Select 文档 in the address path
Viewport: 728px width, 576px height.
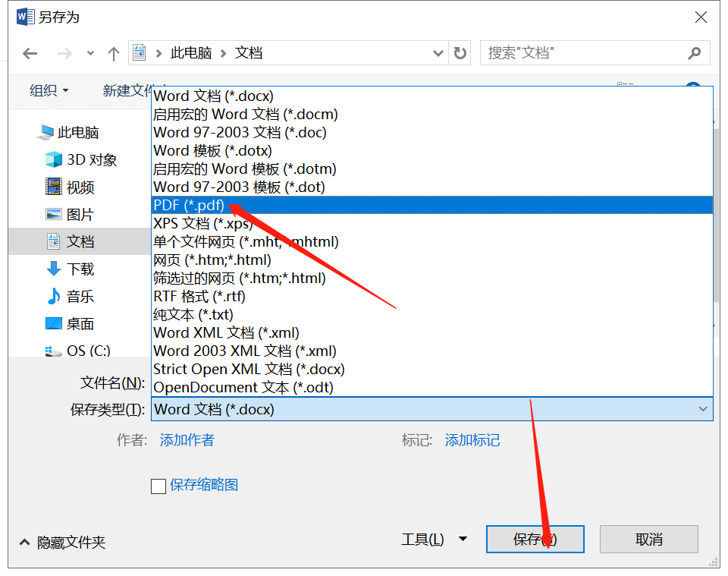(249, 53)
